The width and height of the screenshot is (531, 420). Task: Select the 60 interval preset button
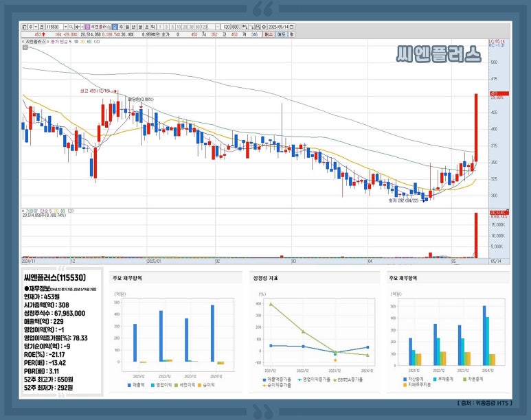[196, 27]
